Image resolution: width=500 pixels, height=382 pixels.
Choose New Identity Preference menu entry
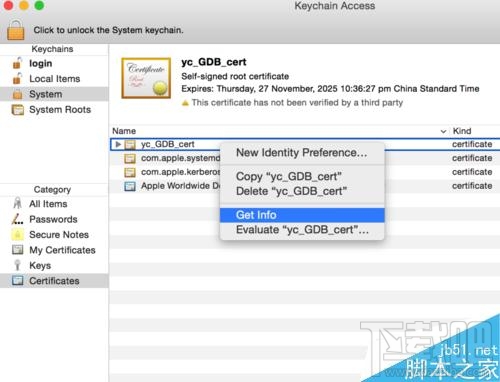coord(302,153)
